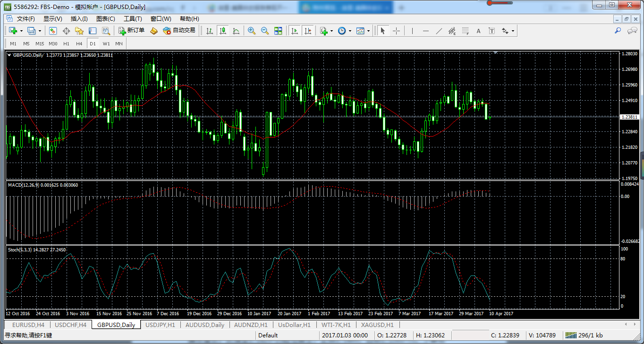The image size is (644, 344).
Task: Open the MetaEditor yellow book icon
Action: (x=153, y=31)
